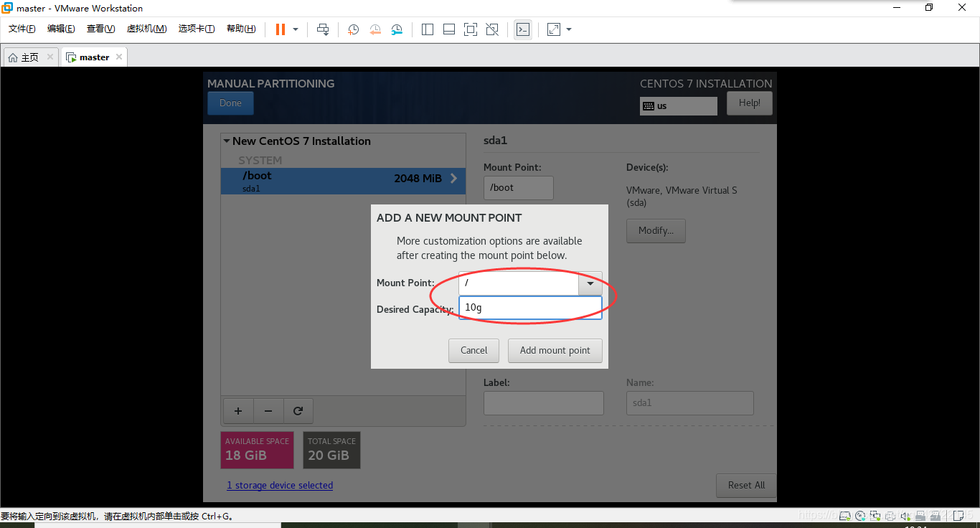Enter full screen mode icon

(471, 29)
